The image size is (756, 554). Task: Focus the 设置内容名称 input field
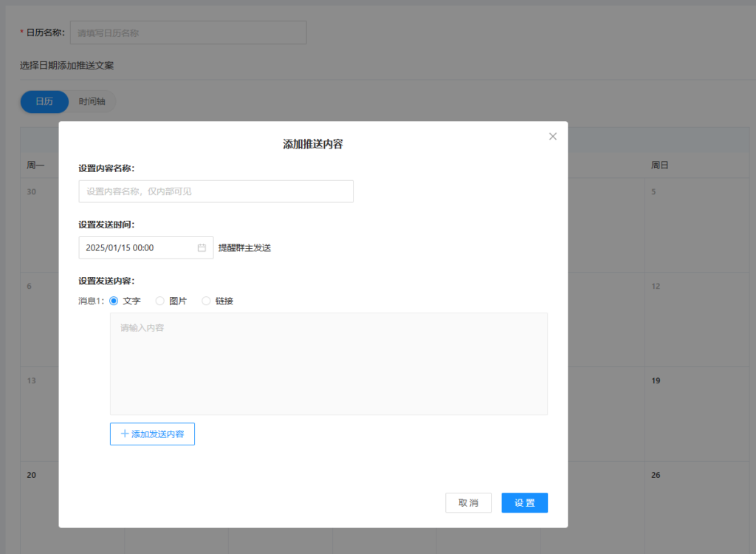pos(216,191)
